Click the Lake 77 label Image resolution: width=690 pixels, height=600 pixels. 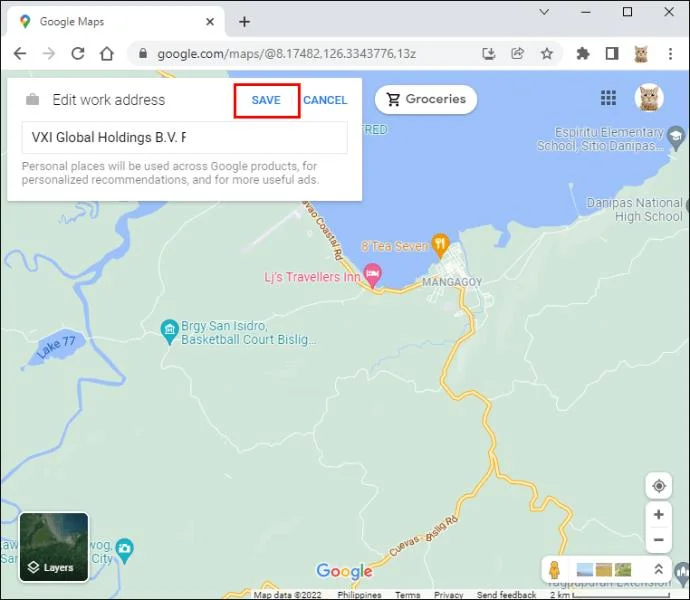(56, 347)
